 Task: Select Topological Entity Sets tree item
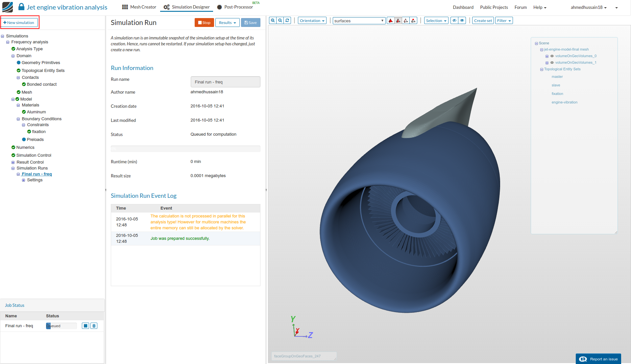43,71
